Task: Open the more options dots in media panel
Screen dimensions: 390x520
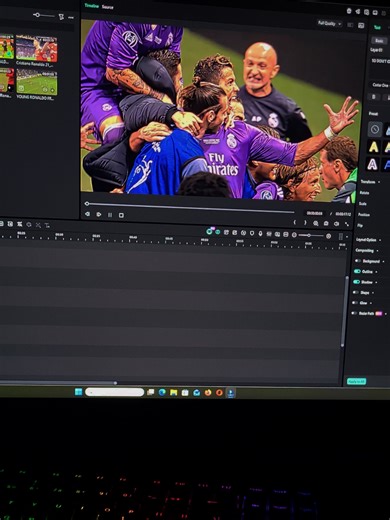Action: pyautogui.click(x=71, y=17)
